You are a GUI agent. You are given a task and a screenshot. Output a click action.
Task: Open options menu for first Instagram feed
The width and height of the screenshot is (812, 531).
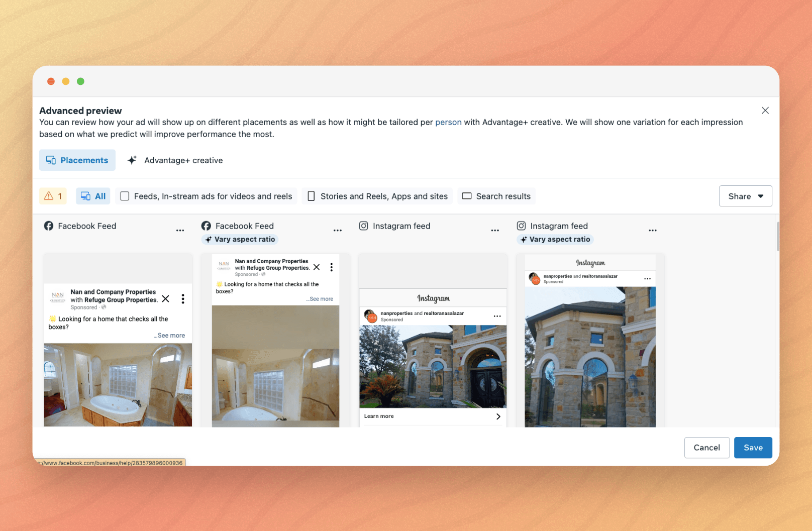click(495, 231)
